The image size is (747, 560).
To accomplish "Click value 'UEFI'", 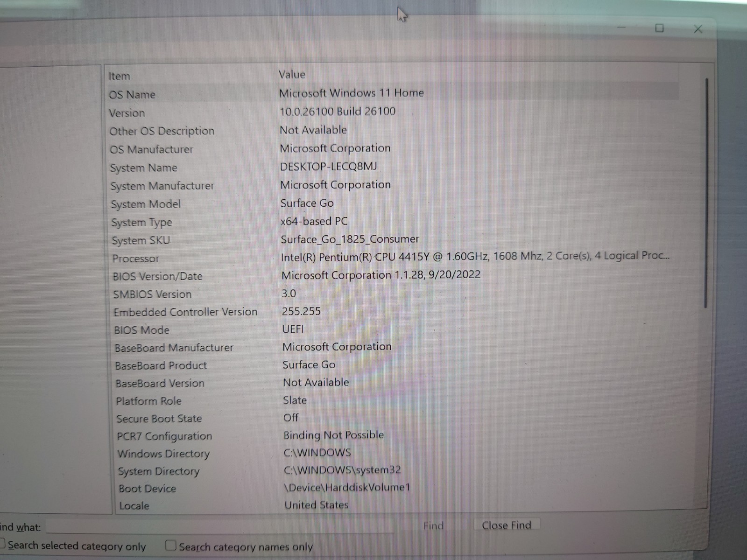I will [x=293, y=329].
